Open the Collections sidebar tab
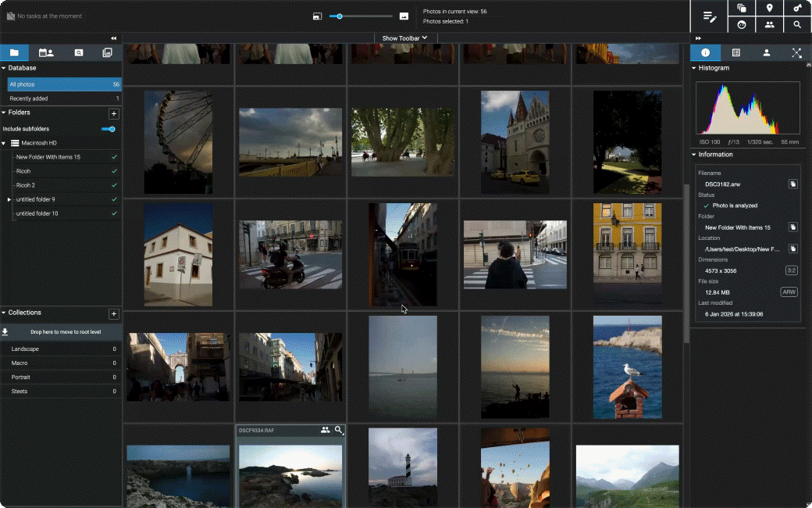The width and height of the screenshot is (812, 508). (x=108, y=52)
